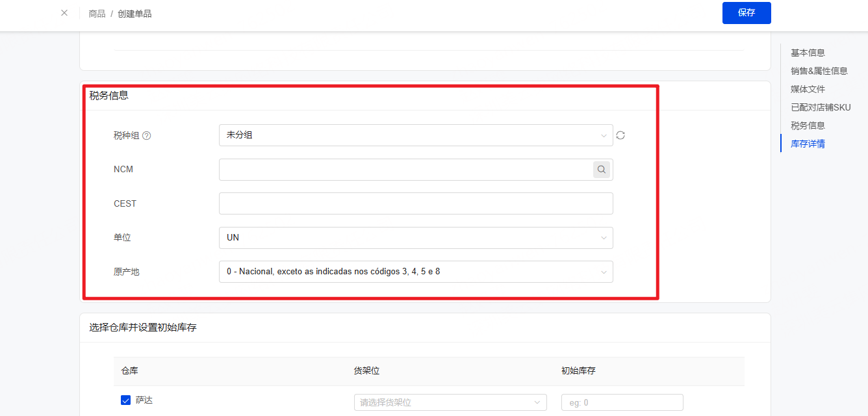Jump to 基本信息 section in sidebar
This screenshot has height=416, width=868.
tap(808, 53)
